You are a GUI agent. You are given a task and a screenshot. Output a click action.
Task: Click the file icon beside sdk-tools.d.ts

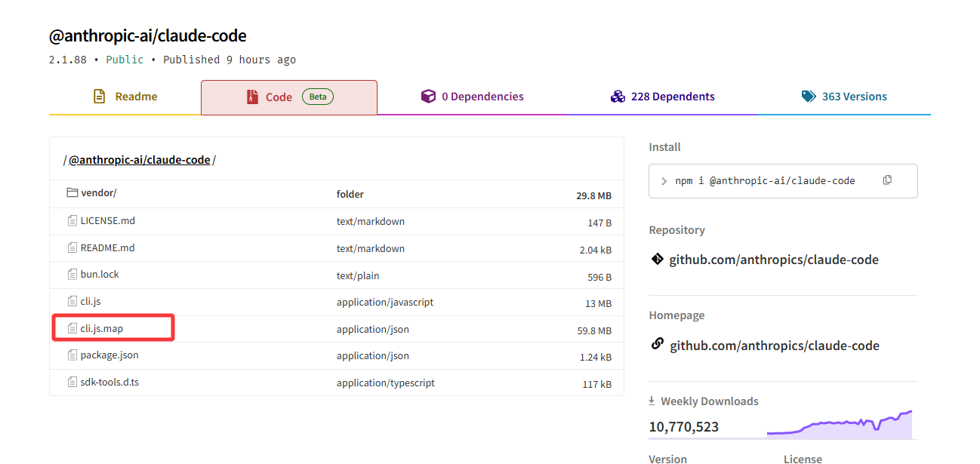click(72, 382)
